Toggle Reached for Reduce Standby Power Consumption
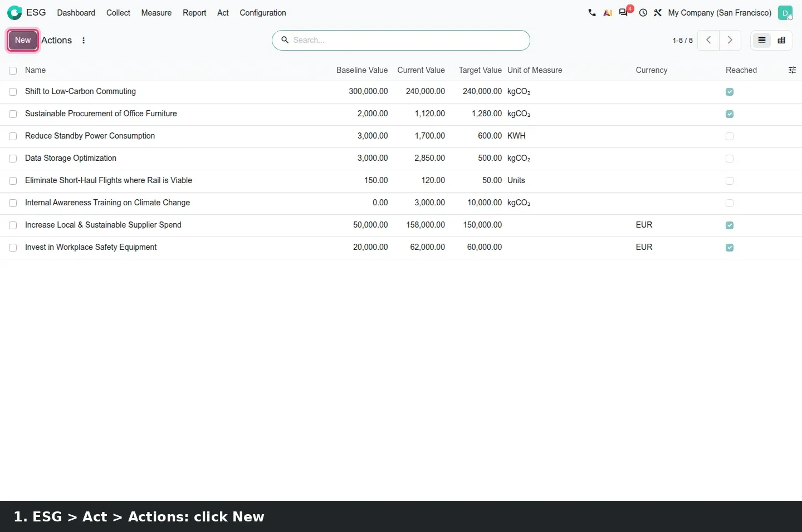Viewport: 802px width, 532px height. (x=730, y=136)
